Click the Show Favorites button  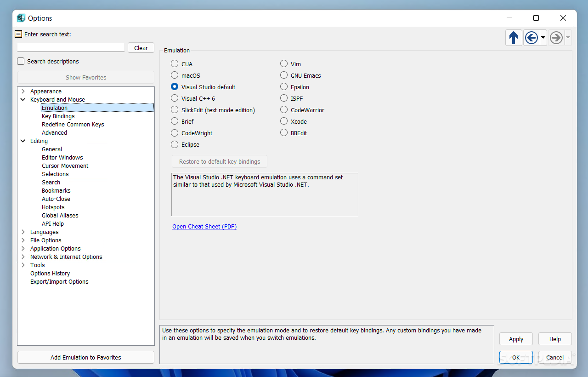coord(86,77)
